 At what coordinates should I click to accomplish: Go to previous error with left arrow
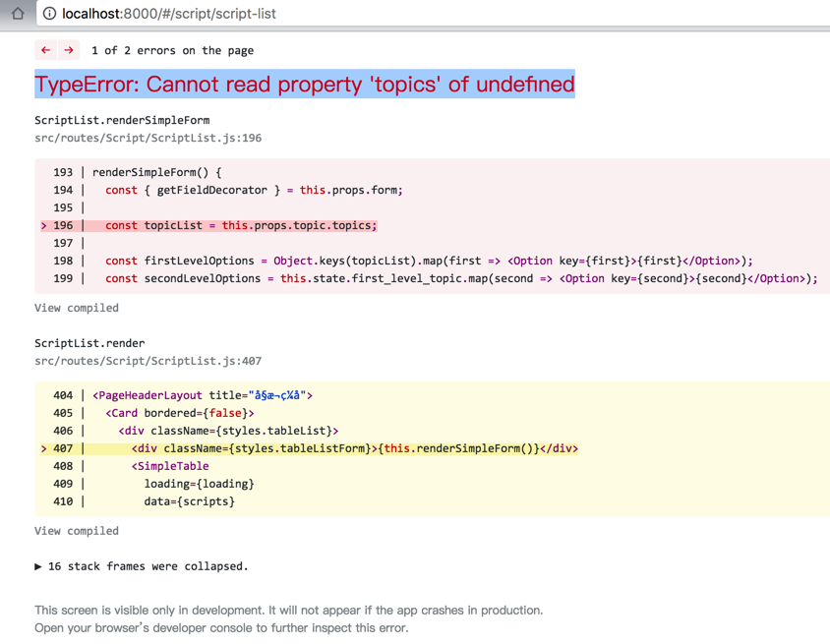click(x=45, y=50)
